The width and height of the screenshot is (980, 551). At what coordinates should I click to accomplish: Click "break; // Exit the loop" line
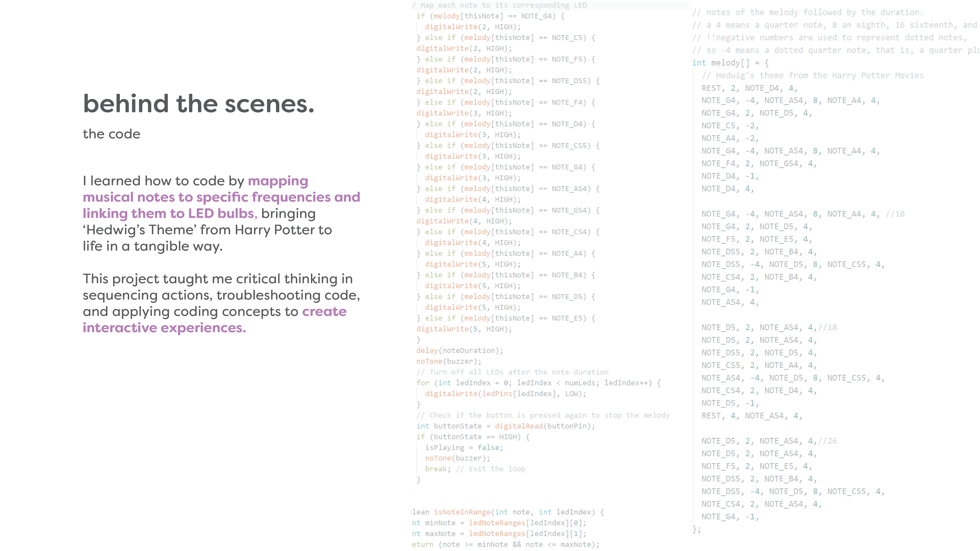pos(475,469)
